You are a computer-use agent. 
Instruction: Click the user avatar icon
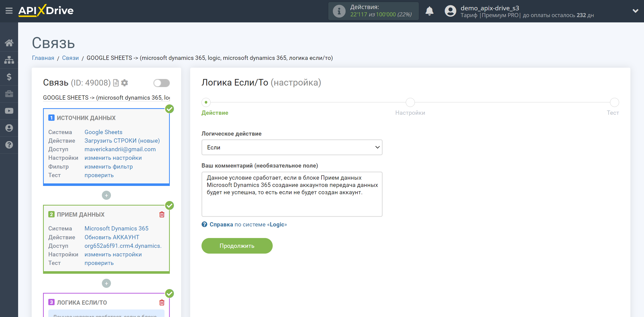coord(450,11)
